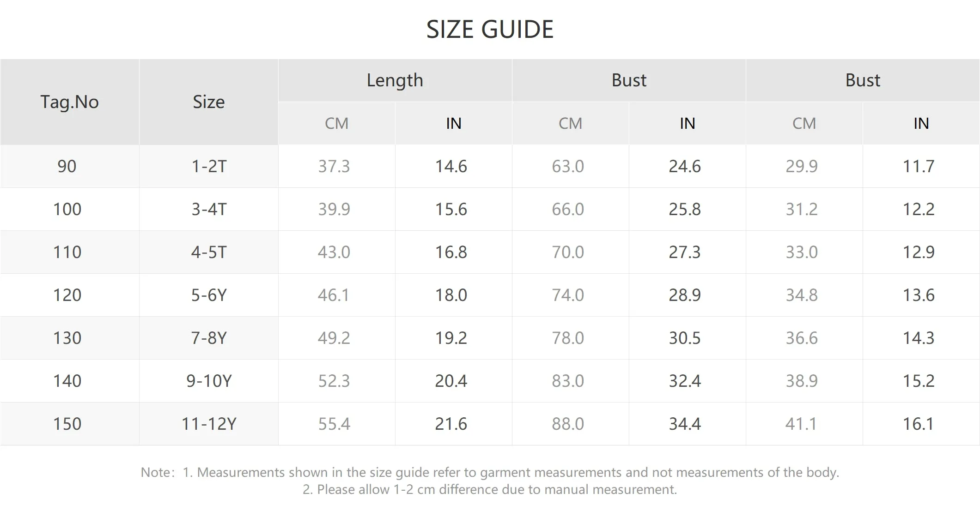Select the 7-8Y size cell
Viewport: 980px width, 517px height.
pyautogui.click(x=209, y=338)
